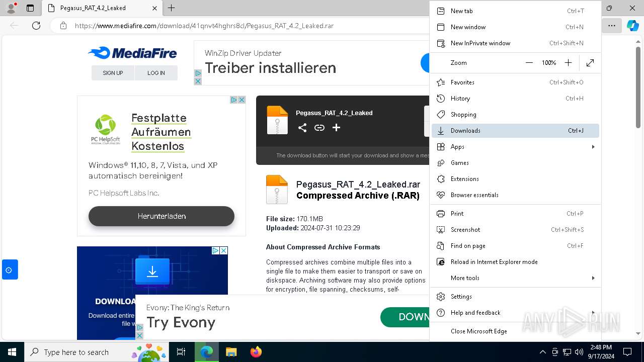Expand the More tools submenu

click(515, 278)
